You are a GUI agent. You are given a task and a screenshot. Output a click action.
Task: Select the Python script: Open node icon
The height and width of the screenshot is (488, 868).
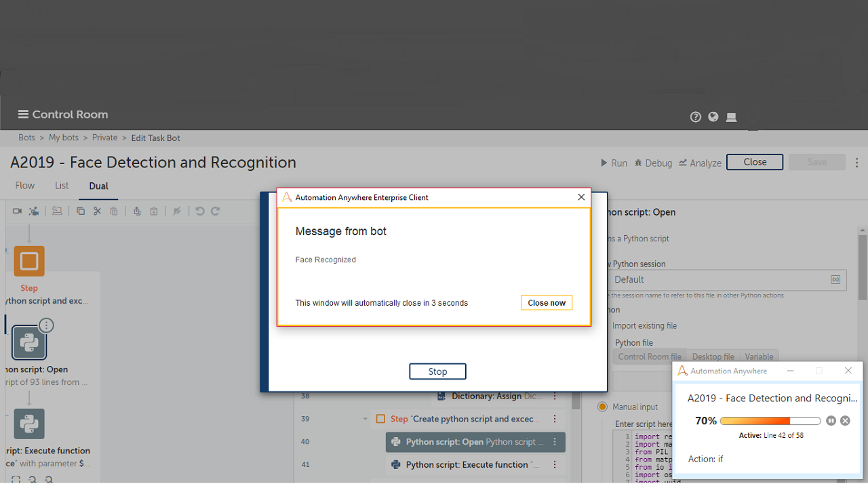29,343
